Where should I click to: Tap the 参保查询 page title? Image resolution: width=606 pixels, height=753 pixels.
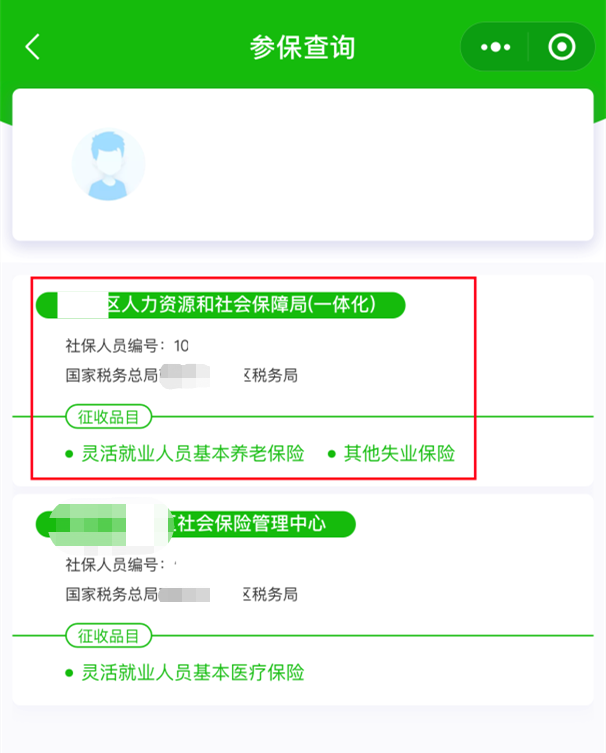click(x=303, y=47)
